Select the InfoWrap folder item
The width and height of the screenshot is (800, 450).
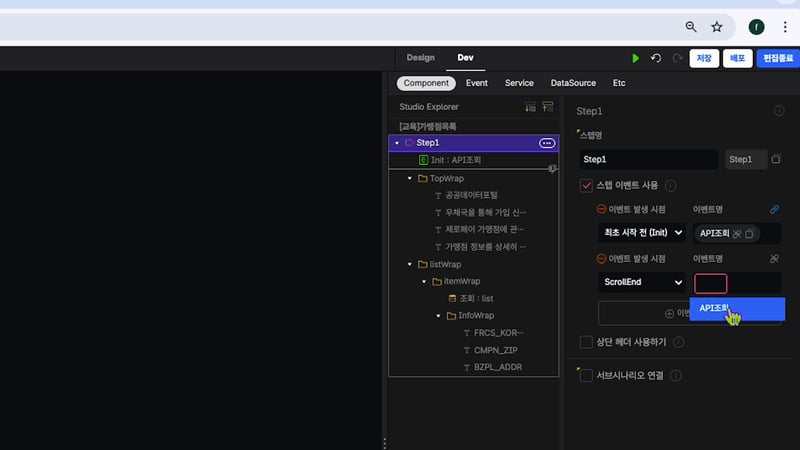pyautogui.click(x=476, y=316)
